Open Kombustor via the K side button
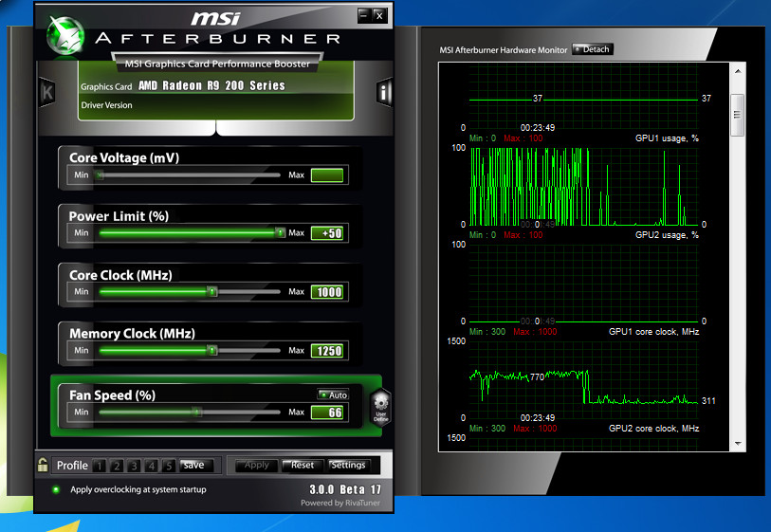The image size is (771, 532). point(46,92)
